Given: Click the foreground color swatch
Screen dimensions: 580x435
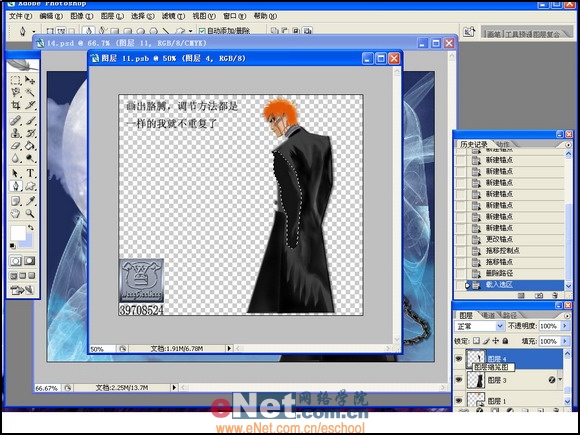Looking at the screenshot, I should point(18,233).
